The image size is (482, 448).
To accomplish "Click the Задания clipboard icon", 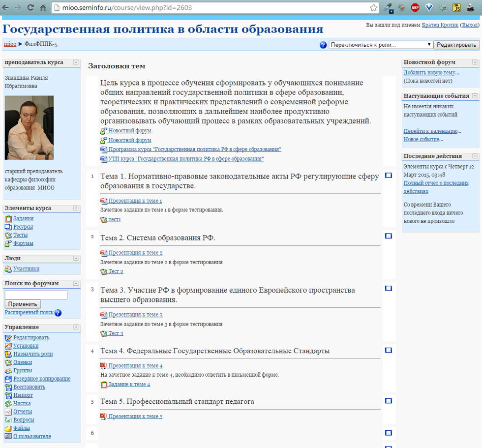I will pos(8,219).
